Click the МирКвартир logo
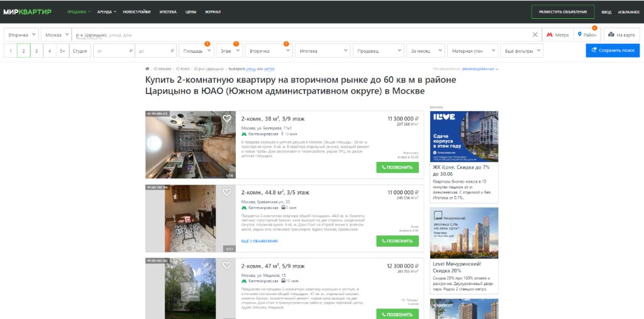The height and width of the screenshot is (319, 644). tap(28, 12)
